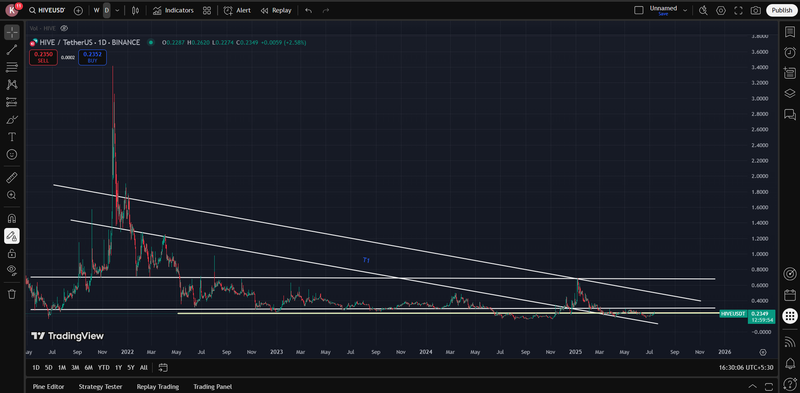The image size is (800, 393).
Task: Open the help center question icon
Action: point(790,383)
